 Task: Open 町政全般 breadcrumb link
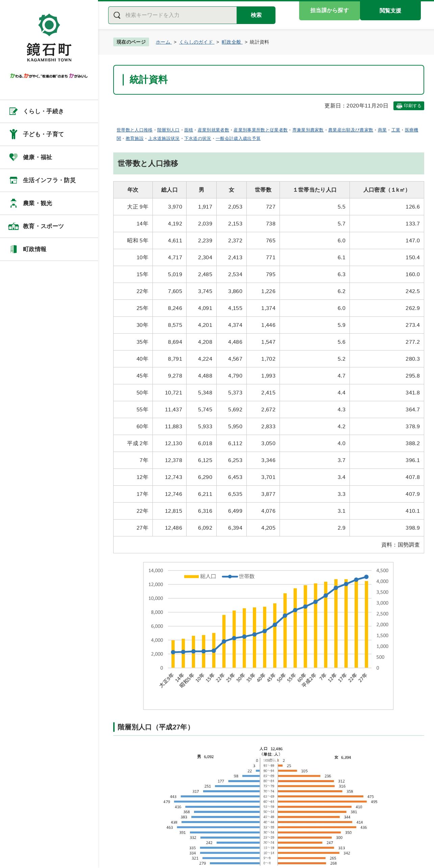point(232,42)
